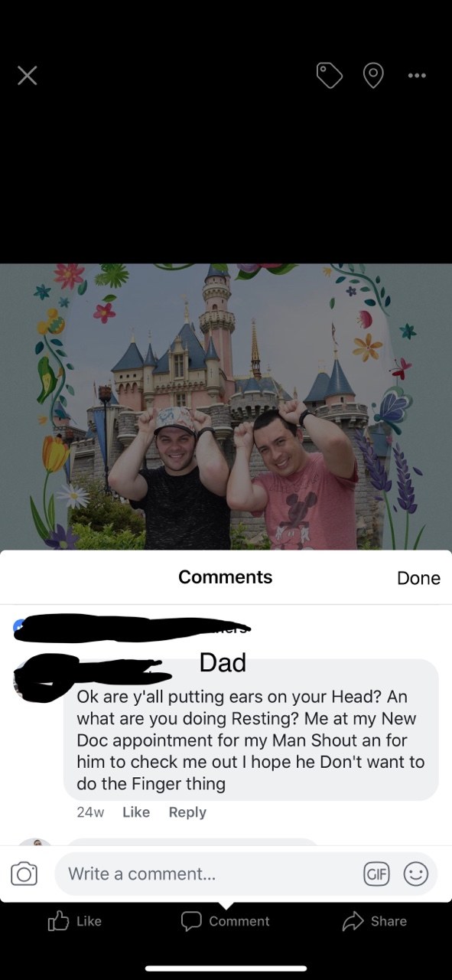Tap the bottom Comment button
This screenshot has height=980, width=452.
point(226,921)
